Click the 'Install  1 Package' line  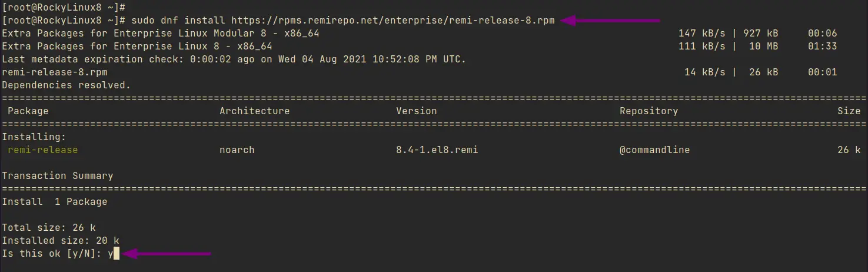pos(55,202)
